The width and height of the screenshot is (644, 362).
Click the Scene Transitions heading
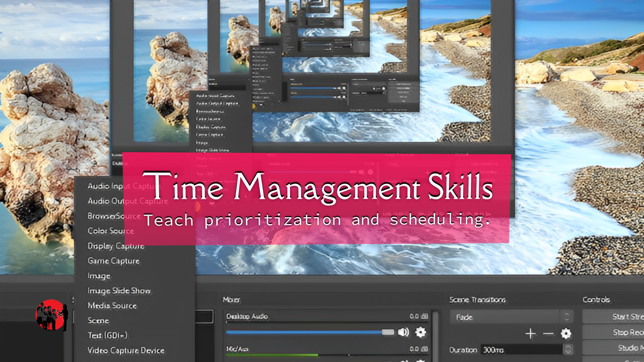pos(477,300)
